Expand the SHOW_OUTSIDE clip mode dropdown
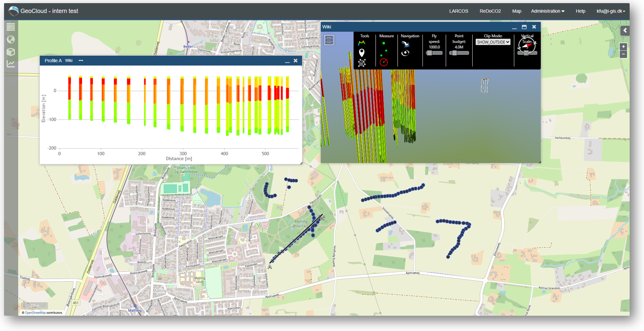 pyautogui.click(x=493, y=42)
